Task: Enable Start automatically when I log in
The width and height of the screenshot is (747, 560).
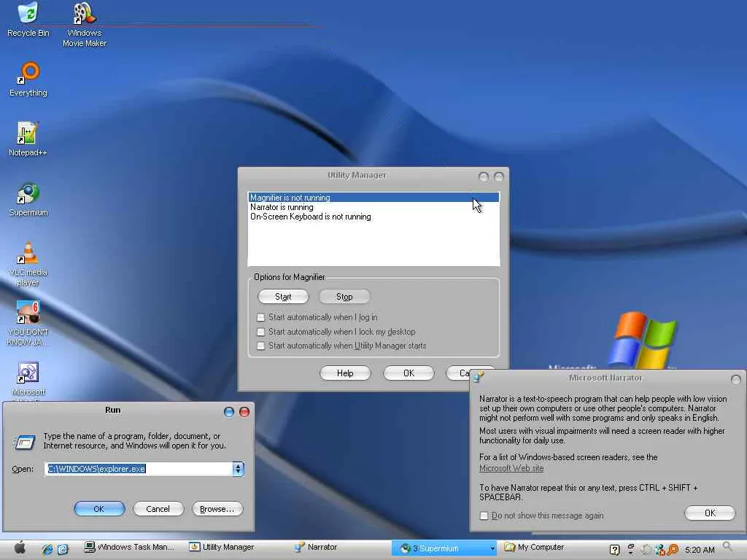Action: 260,317
